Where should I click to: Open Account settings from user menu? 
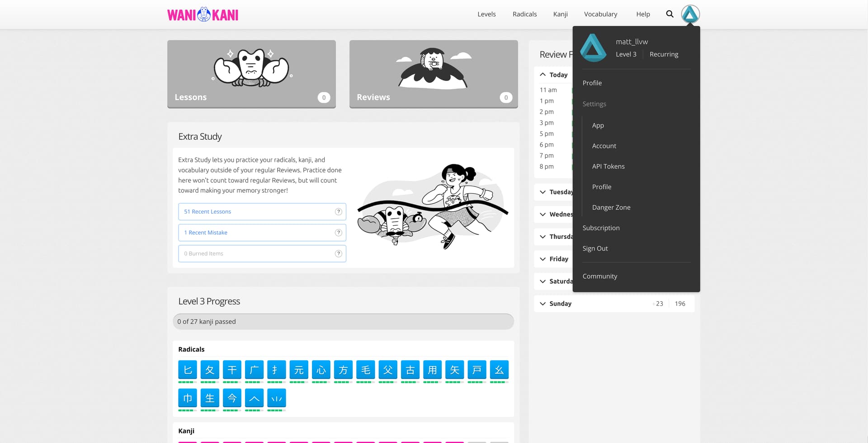tap(604, 146)
